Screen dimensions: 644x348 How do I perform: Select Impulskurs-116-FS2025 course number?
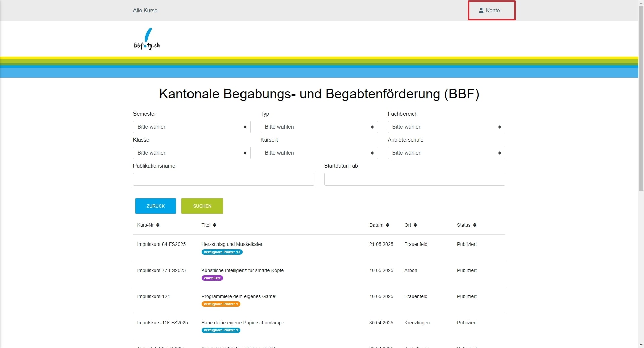pyautogui.click(x=162, y=323)
